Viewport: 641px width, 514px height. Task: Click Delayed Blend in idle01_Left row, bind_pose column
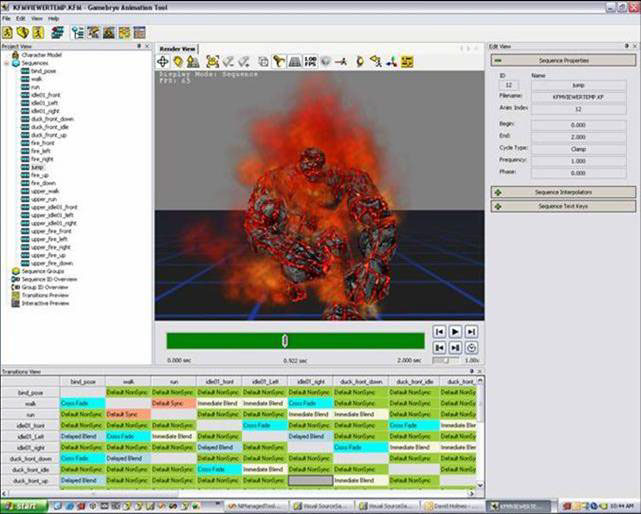coord(83,436)
